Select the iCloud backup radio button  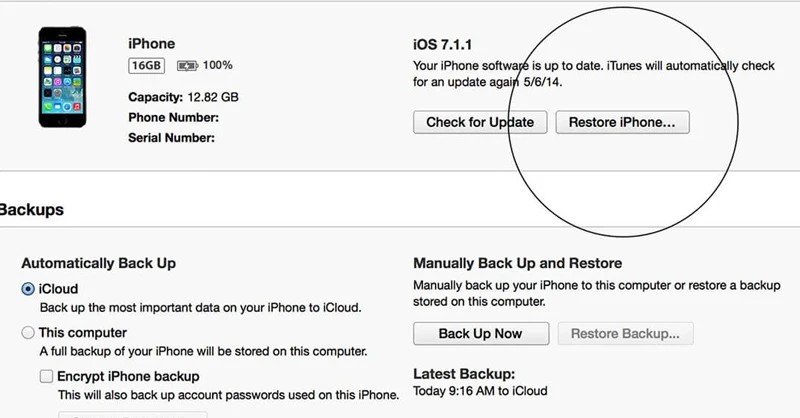[x=28, y=288]
